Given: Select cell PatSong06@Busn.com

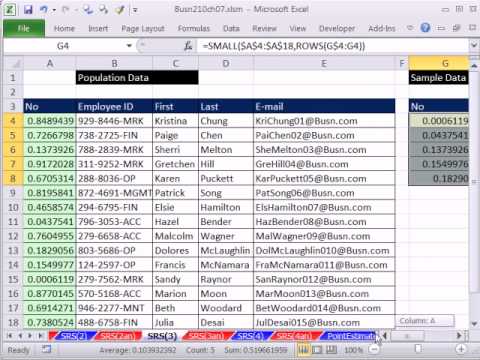Looking at the screenshot, I should [x=324, y=193].
